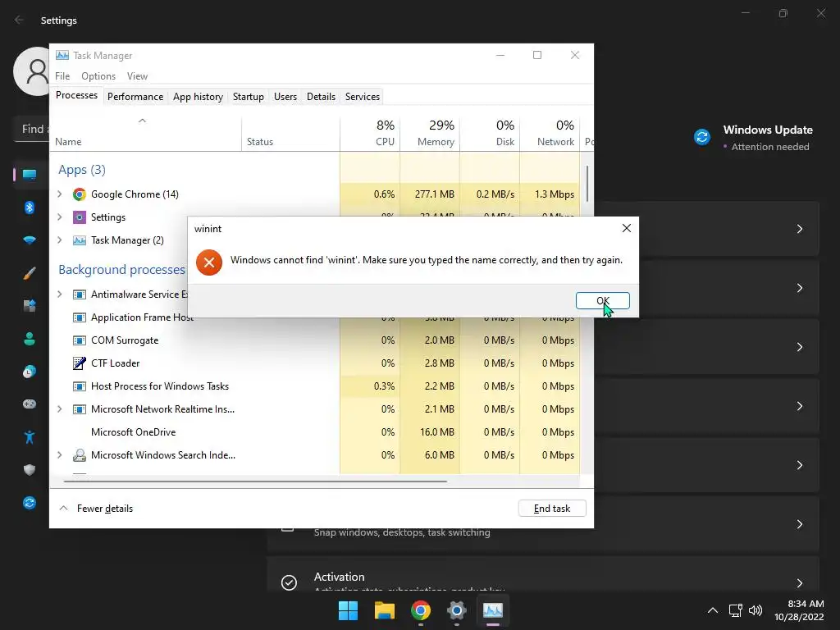Open Personalization brush icon in Settings sidebar

point(30,273)
